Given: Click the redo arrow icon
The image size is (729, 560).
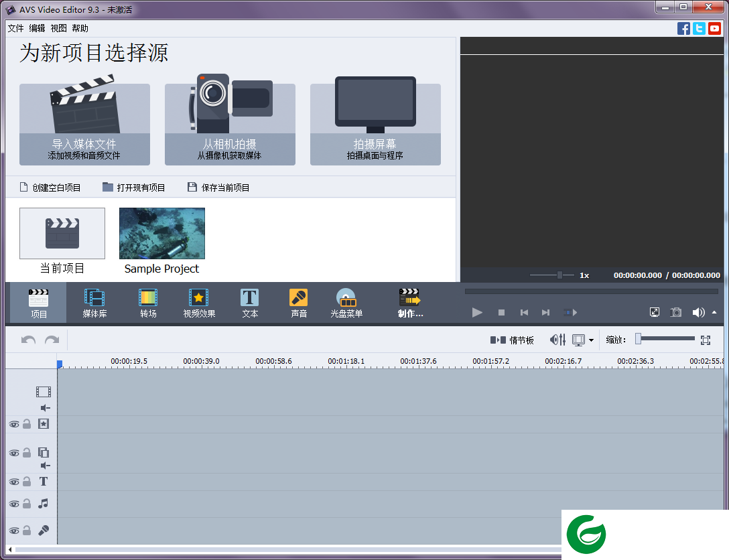Looking at the screenshot, I should 52,340.
